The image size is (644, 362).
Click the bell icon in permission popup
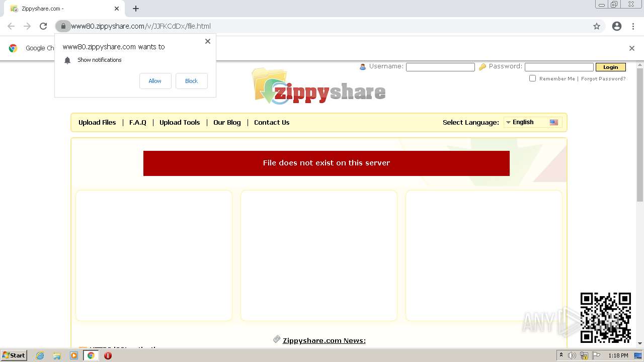click(x=67, y=60)
